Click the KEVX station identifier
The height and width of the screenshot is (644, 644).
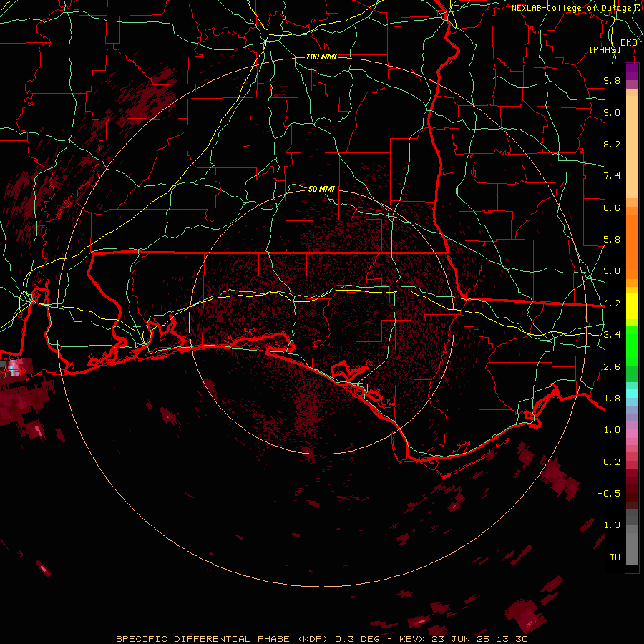coord(414,639)
